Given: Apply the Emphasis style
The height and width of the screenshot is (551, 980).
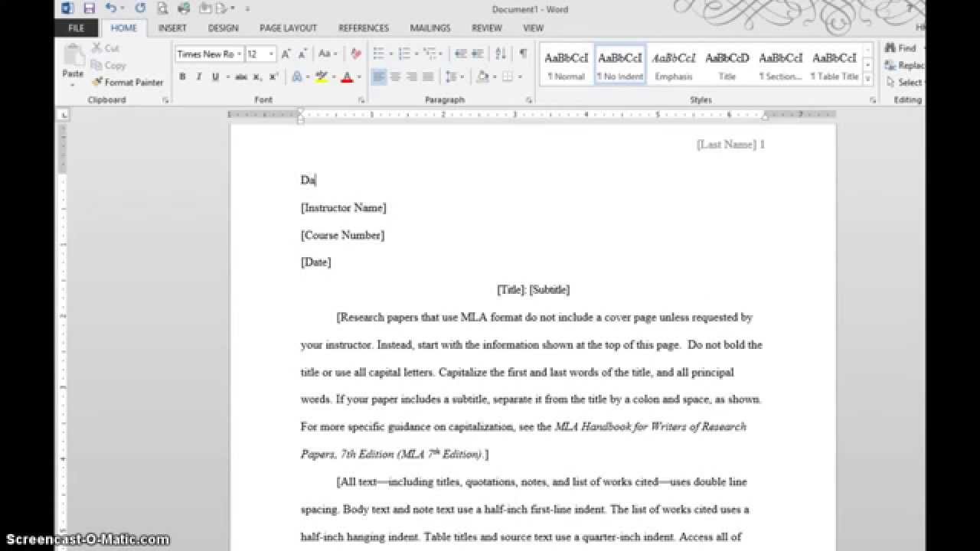Looking at the screenshot, I should point(674,65).
